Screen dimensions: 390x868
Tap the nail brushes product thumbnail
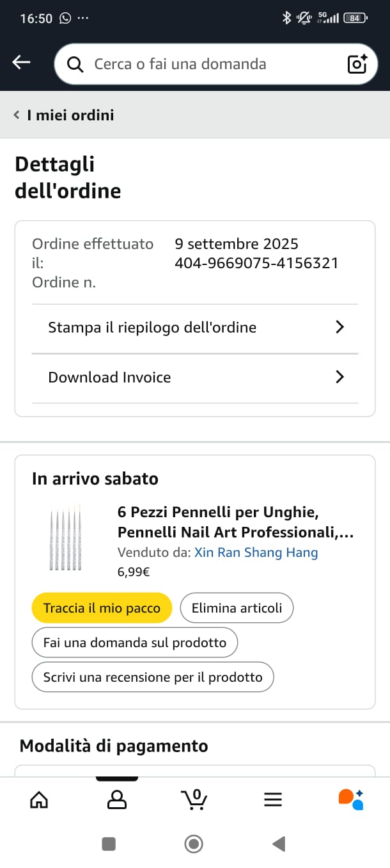65,538
